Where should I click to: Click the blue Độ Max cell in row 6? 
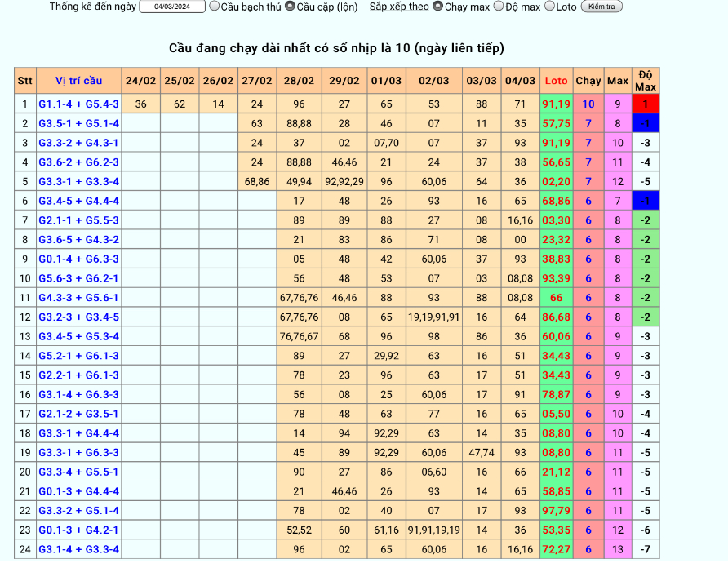point(645,201)
